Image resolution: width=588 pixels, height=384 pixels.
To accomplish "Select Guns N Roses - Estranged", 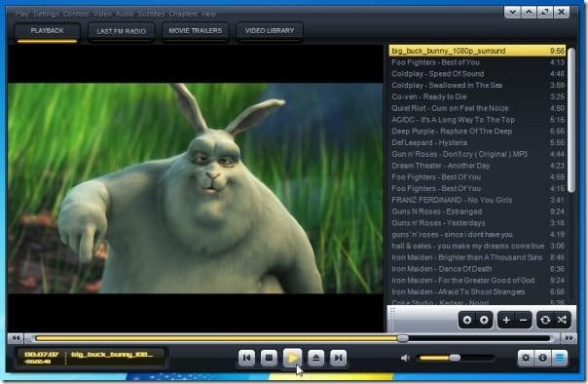I will click(477, 211).
